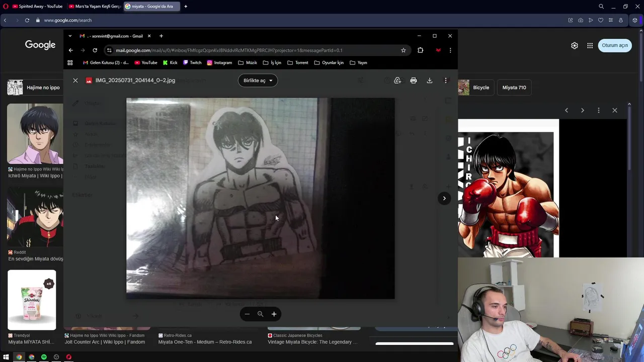Print the image with the printer icon
The width and height of the screenshot is (644, 362).
pos(414,80)
